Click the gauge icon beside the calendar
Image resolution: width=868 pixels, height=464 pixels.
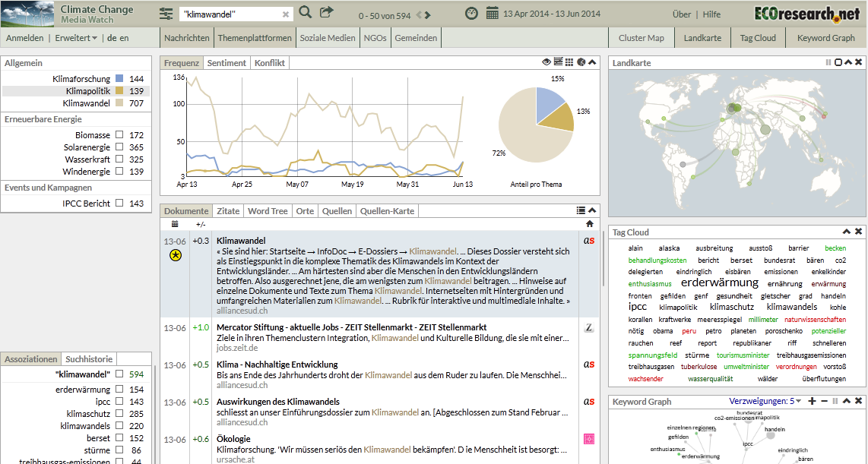click(x=471, y=14)
